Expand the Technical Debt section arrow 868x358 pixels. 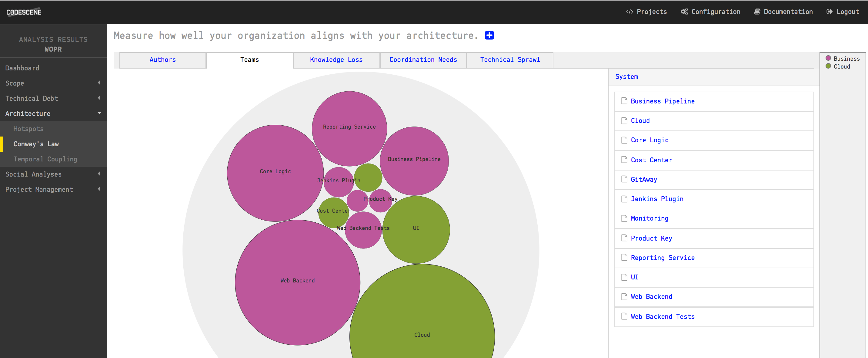tap(99, 98)
